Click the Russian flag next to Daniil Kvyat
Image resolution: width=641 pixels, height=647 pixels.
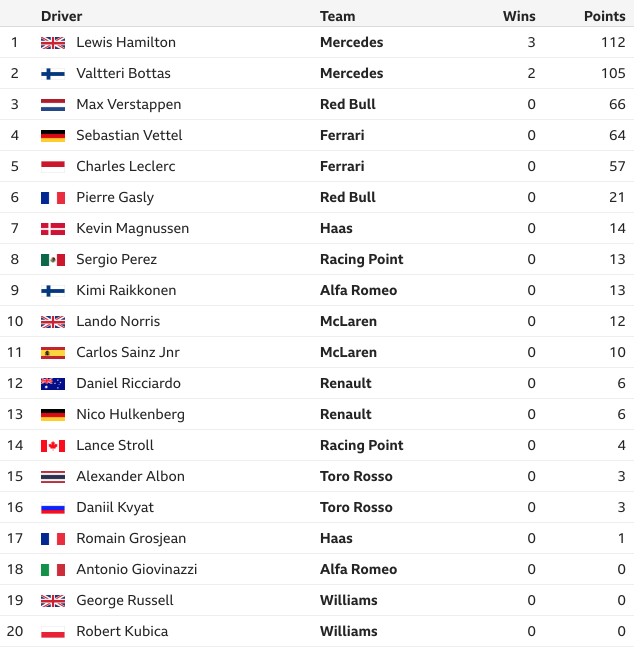point(53,508)
